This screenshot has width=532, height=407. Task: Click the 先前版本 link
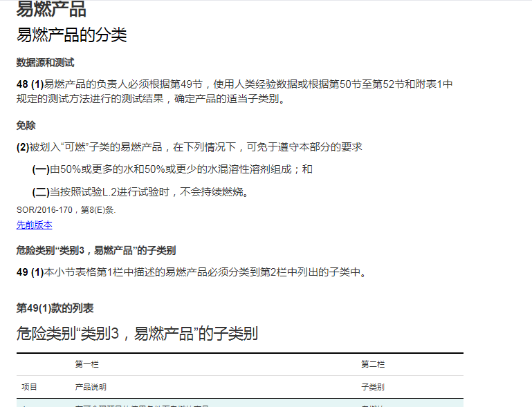coord(34,225)
